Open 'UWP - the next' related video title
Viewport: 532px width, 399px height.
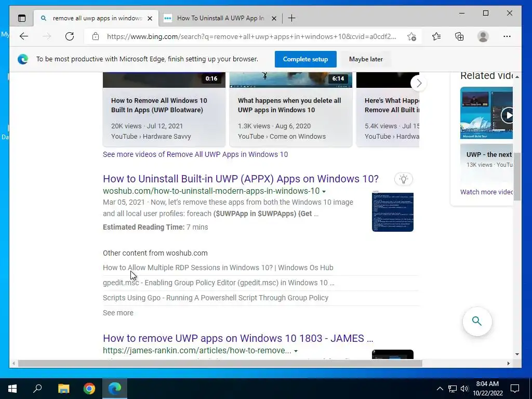pos(489,154)
